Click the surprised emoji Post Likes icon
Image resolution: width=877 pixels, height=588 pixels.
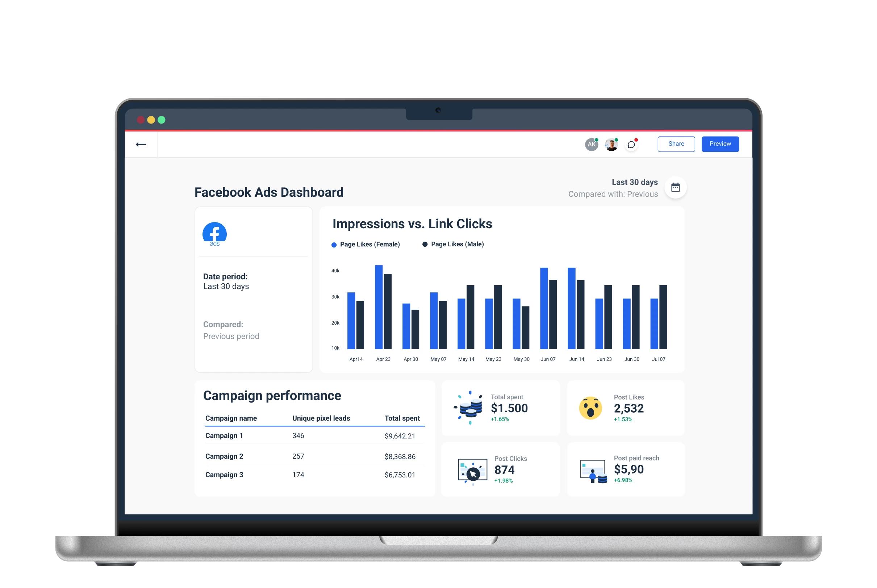[590, 408]
